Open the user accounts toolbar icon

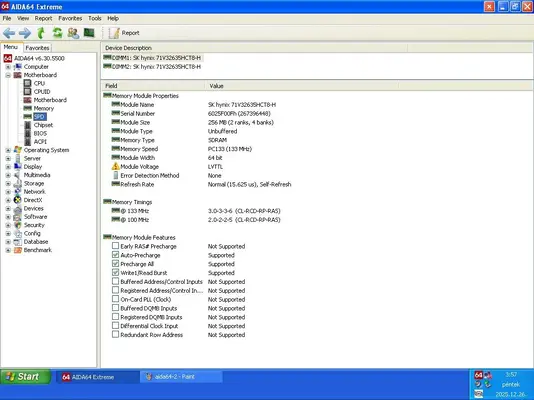[73, 33]
